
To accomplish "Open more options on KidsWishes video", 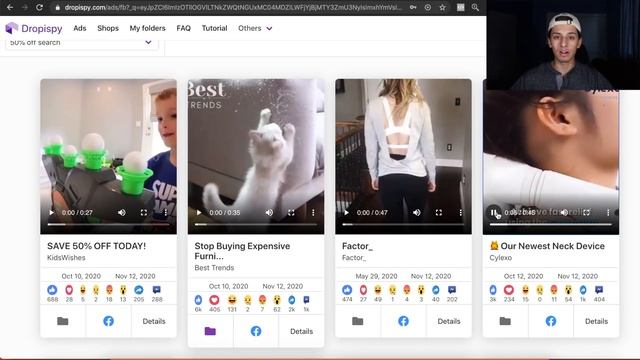I will click(166, 213).
